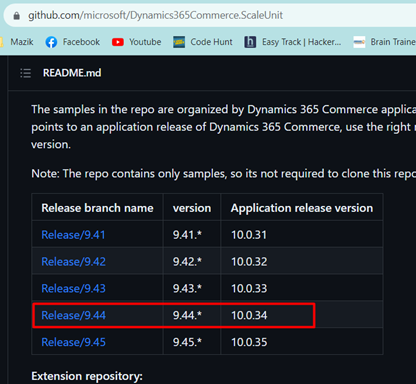Viewport: 416px width, 384px height.
Task: Open the README table of contents icon
Action: 26,73
